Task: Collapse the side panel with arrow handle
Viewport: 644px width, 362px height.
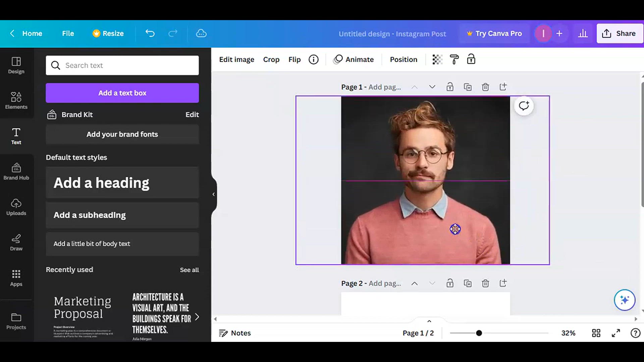Action: (x=214, y=194)
